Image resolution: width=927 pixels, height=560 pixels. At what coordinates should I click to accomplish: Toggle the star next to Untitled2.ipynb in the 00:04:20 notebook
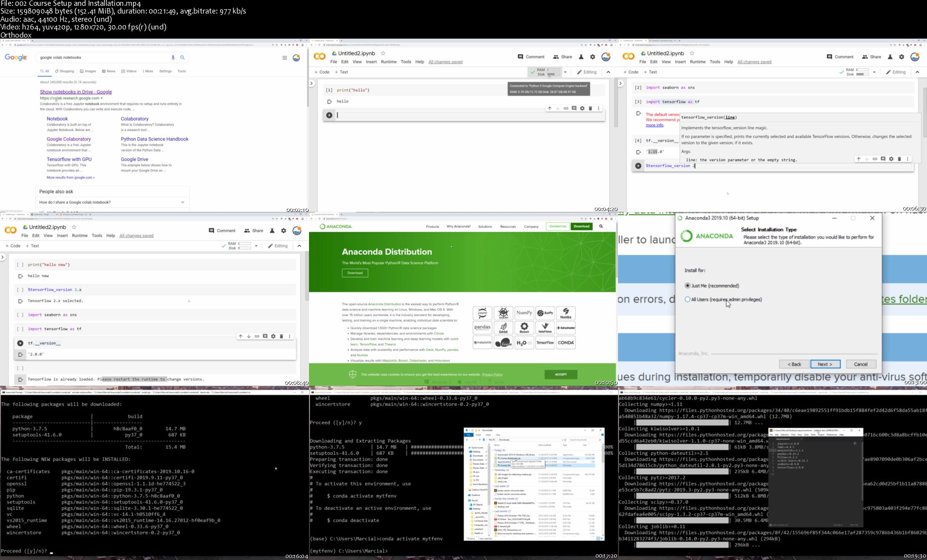383,53
